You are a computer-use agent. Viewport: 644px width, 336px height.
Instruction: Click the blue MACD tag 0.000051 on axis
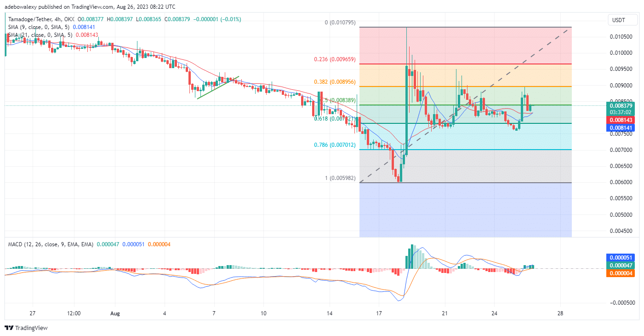pos(621,257)
